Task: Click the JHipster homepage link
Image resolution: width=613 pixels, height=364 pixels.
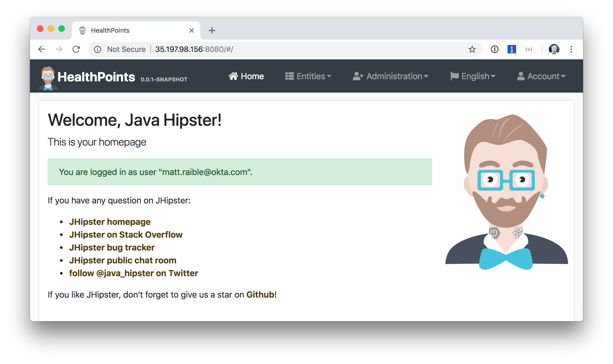Action: coord(109,221)
